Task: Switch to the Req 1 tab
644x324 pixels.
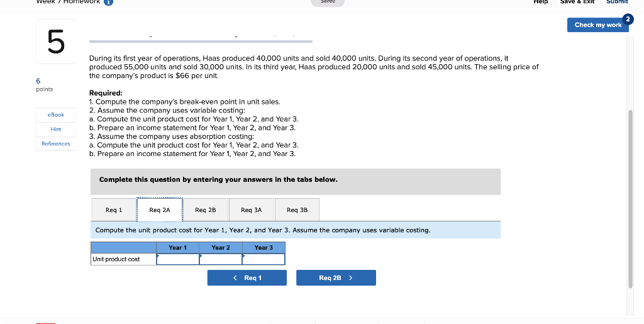Action: click(x=114, y=210)
